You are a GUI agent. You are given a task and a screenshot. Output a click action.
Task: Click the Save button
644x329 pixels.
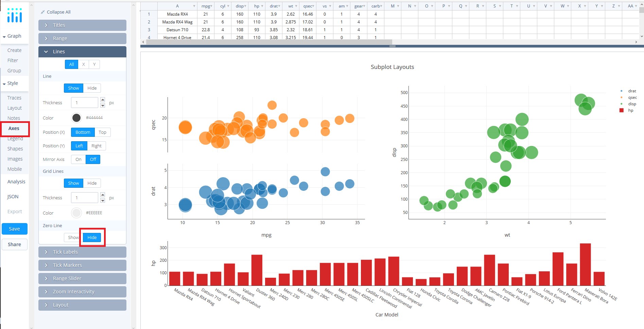pos(14,229)
